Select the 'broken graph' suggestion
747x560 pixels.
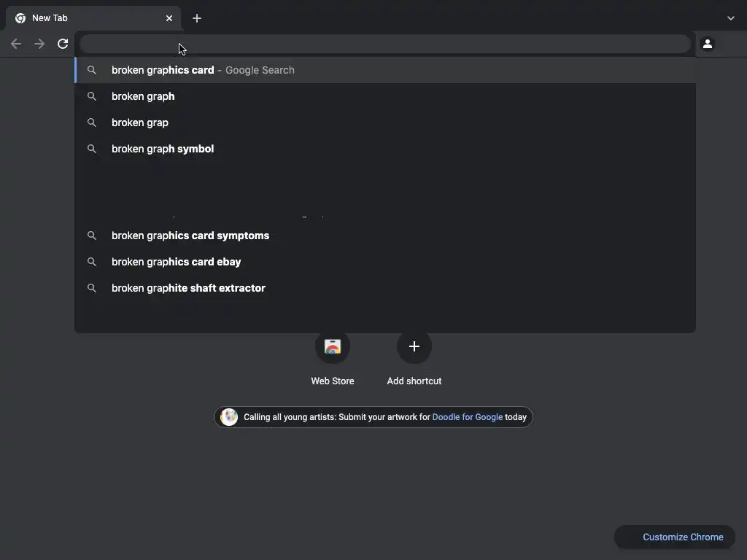tap(143, 96)
